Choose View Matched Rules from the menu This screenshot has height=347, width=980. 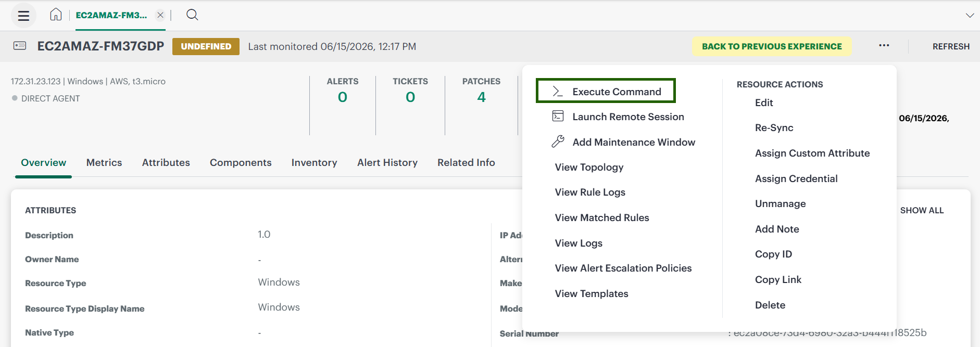[x=602, y=217]
